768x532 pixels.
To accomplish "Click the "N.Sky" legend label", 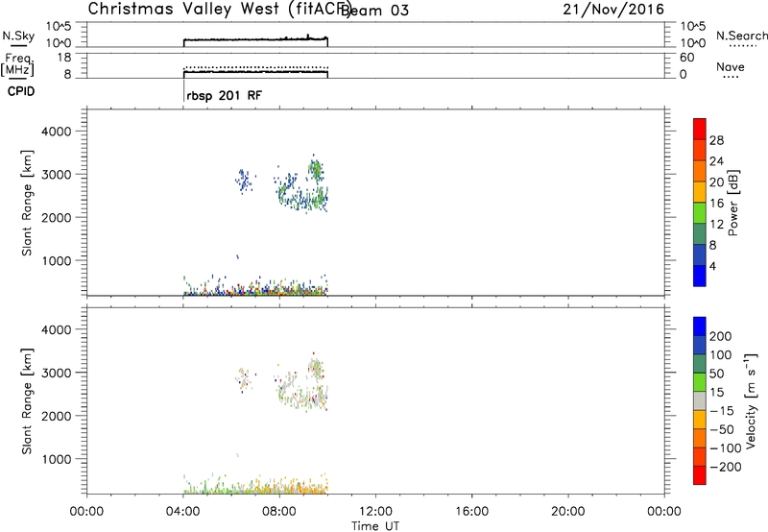I will pyautogui.click(x=18, y=36).
